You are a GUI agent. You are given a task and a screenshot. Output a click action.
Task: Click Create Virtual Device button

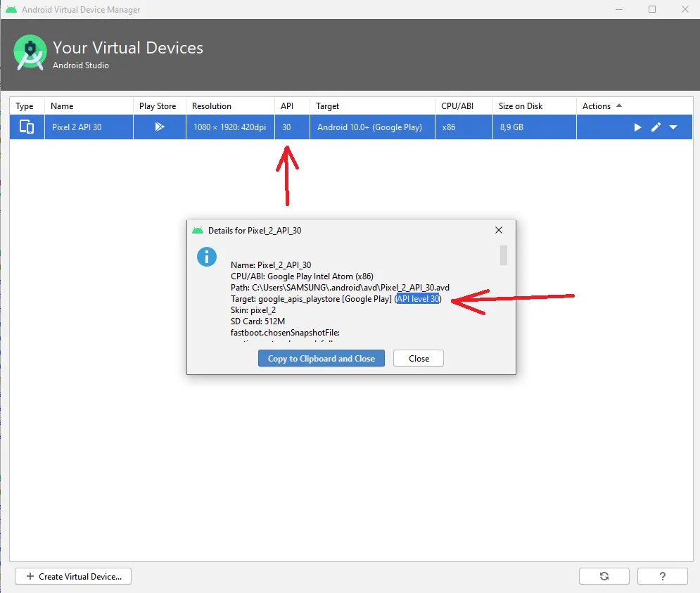point(73,576)
